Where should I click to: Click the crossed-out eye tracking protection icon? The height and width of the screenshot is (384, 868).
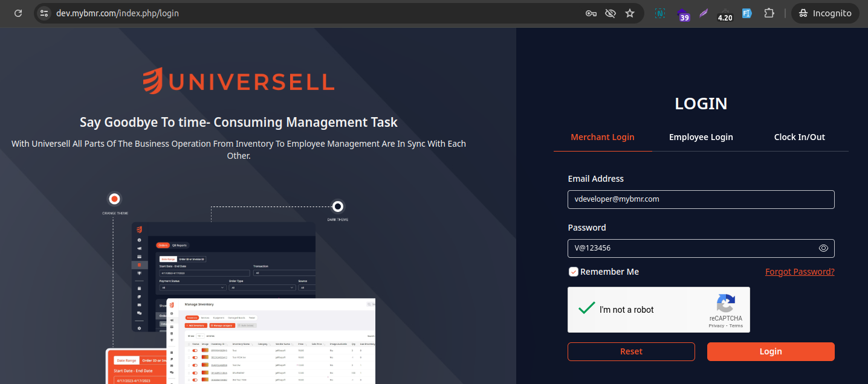[x=610, y=13]
